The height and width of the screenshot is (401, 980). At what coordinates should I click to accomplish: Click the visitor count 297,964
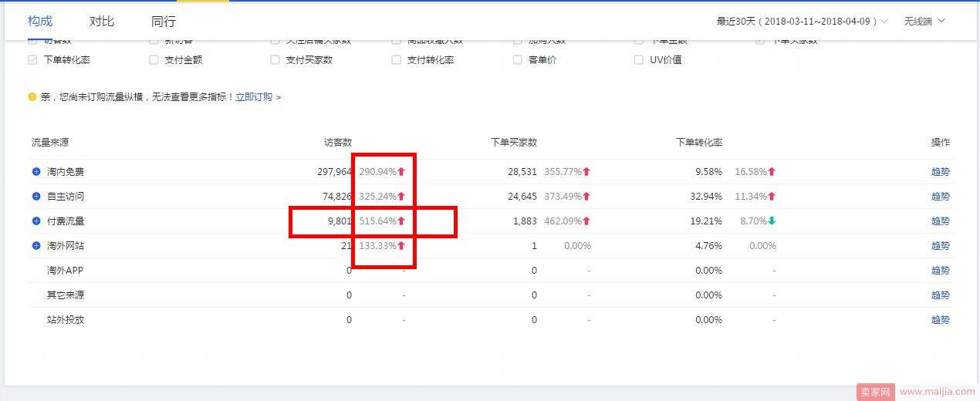coord(334,172)
